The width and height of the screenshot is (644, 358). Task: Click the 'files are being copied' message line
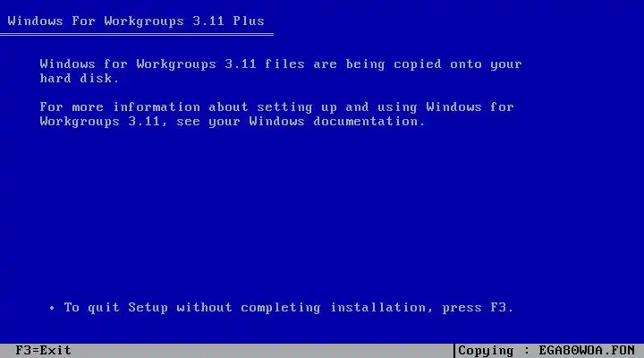(x=281, y=64)
